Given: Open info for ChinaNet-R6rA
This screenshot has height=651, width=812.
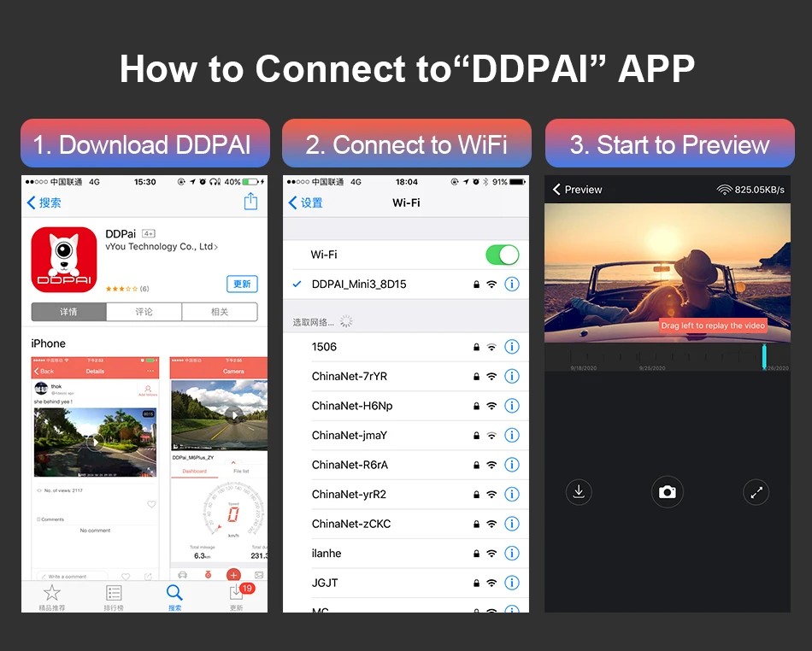Looking at the screenshot, I should click(512, 465).
